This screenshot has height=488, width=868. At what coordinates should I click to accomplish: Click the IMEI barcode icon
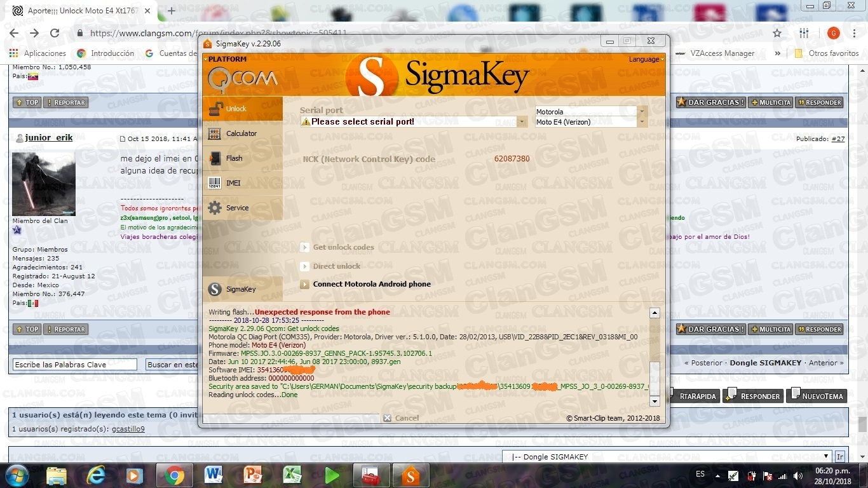215,183
